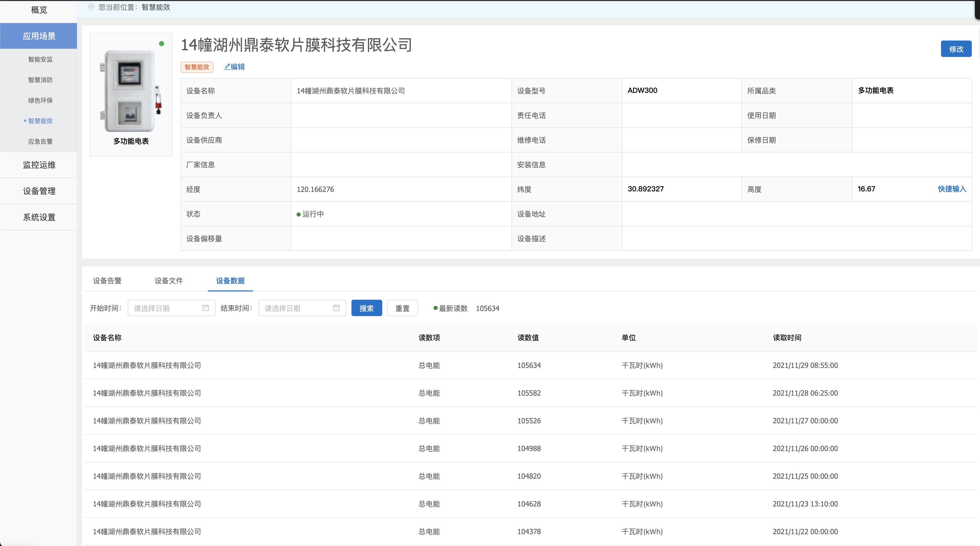
Task: Click the timestamp 2021/11/29 08:55:00
Action: pyautogui.click(x=805, y=365)
